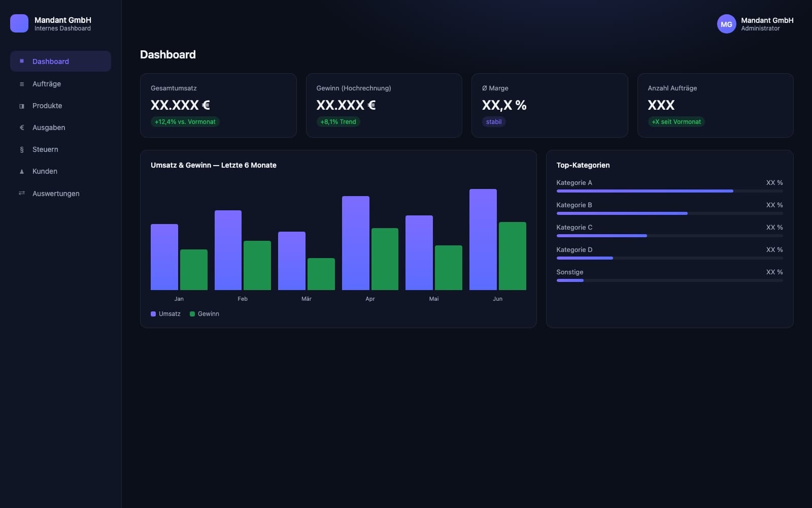This screenshot has height=508, width=812.
Task: Open the Produkte section
Action: click(x=60, y=106)
